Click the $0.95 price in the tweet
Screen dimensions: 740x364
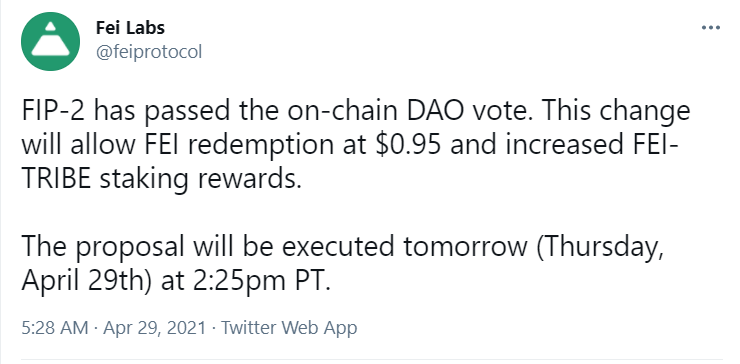click(409, 145)
